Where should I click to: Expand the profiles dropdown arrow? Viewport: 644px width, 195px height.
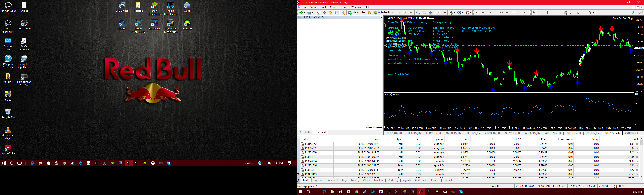(312, 13)
